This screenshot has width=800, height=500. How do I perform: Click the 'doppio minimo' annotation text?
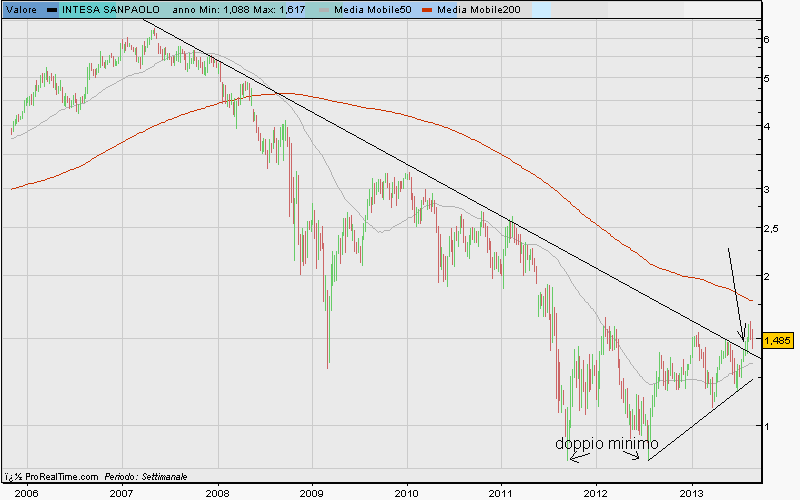[607, 443]
